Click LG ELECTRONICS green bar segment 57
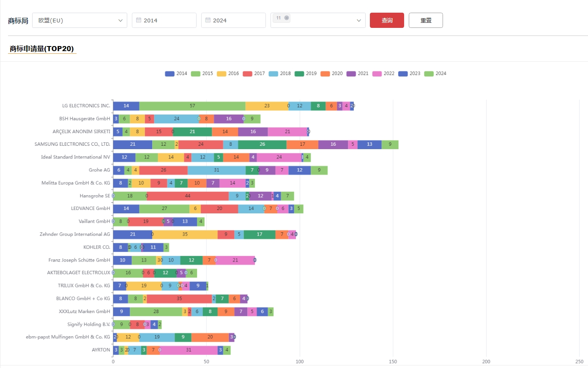The width and height of the screenshot is (588, 368). point(192,106)
